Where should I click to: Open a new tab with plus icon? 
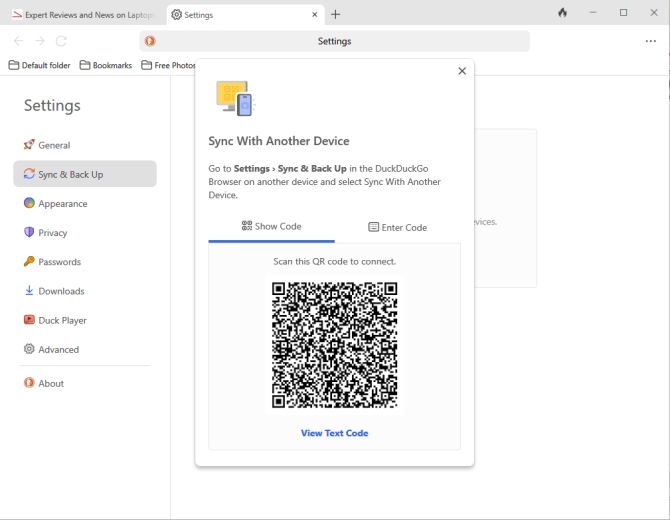click(336, 14)
